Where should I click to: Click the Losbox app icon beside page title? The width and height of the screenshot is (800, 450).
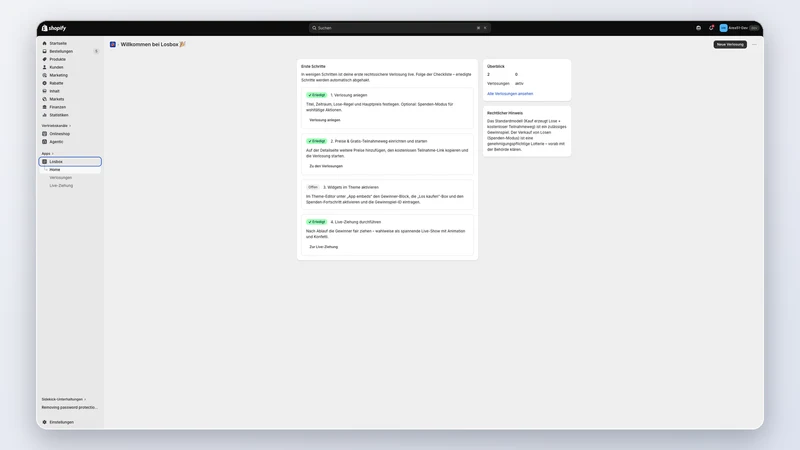113,44
